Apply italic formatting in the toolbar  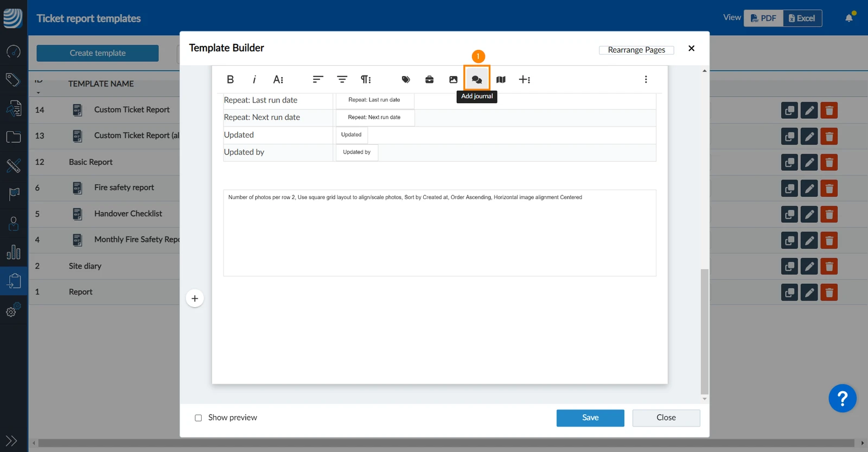pos(254,79)
